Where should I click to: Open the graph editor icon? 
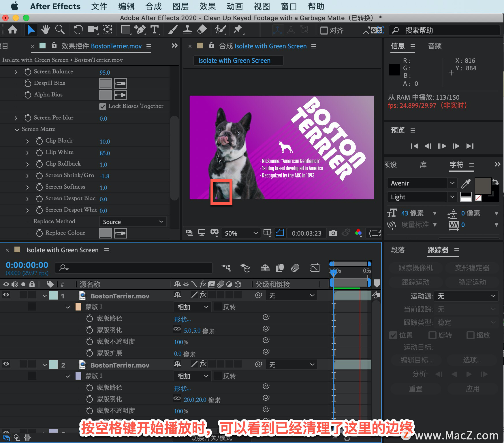[x=315, y=268]
